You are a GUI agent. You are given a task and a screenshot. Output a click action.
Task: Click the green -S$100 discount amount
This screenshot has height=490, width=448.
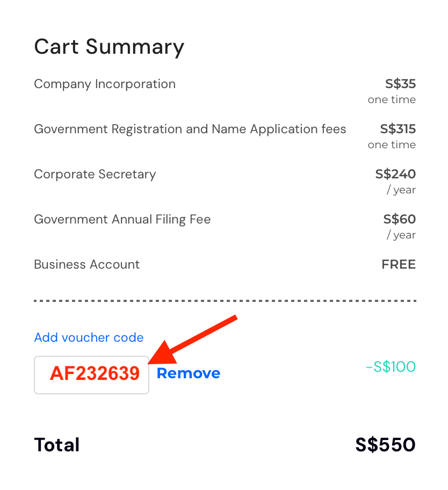[x=391, y=367]
